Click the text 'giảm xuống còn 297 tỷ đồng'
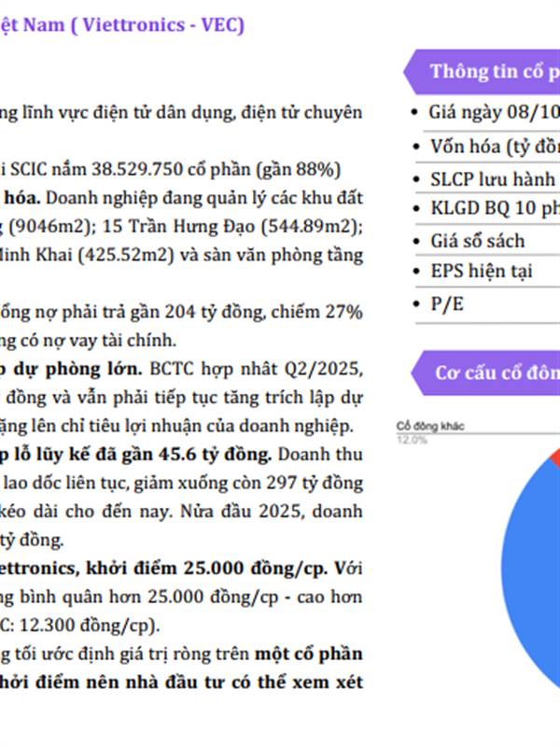The width and height of the screenshot is (560, 747). [248, 484]
